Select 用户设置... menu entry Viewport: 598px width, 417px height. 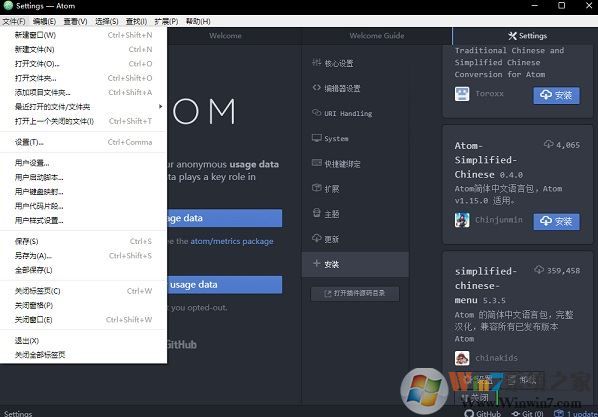pos(83,163)
